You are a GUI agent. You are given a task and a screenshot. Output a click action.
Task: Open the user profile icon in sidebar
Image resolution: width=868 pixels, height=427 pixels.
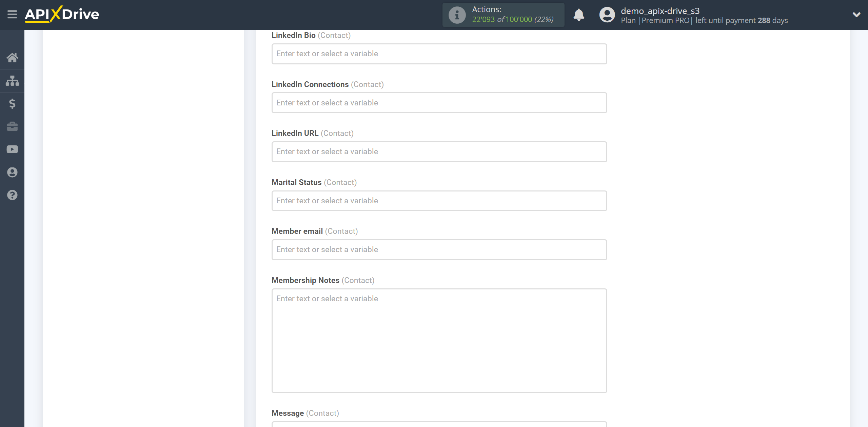point(12,172)
